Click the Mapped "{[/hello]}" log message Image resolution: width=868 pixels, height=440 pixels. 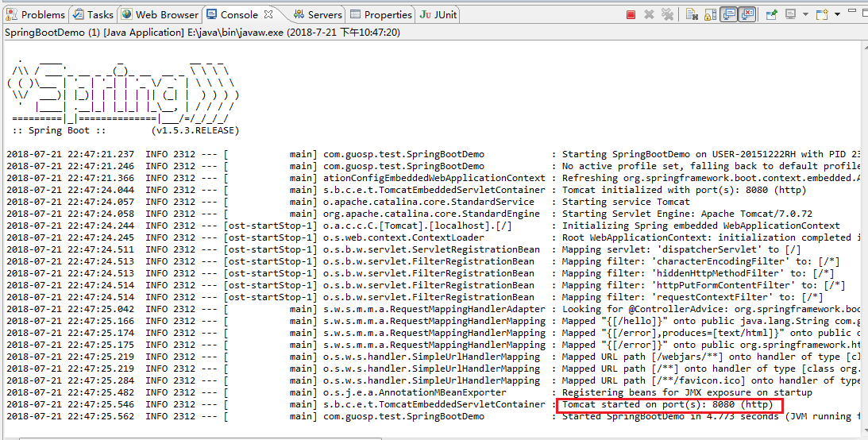click(x=712, y=321)
